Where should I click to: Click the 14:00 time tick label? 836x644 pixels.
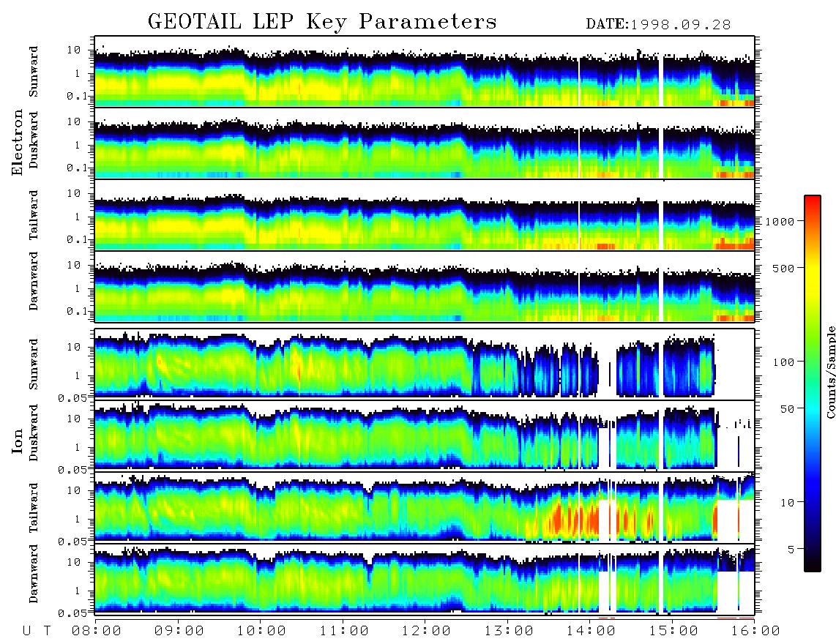591,631
